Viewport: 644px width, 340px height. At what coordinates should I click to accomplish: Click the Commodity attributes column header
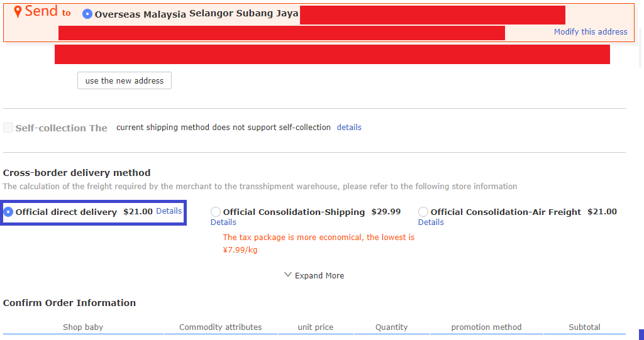point(220,327)
